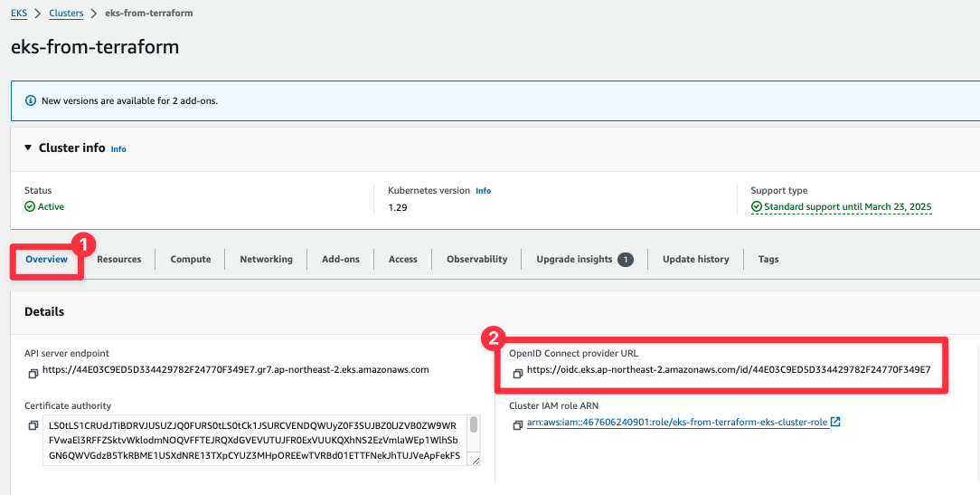Collapse the Cluster info section
Image resolution: width=980 pixels, height=495 pixels.
27,148
